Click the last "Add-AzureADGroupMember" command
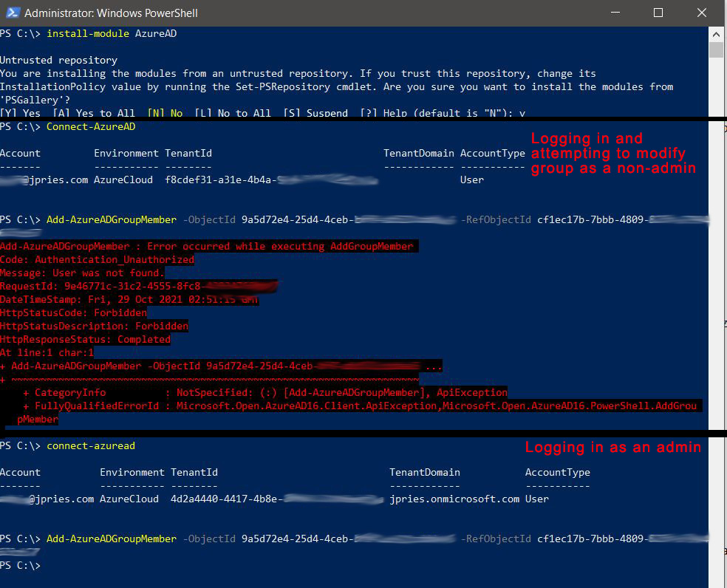This screenshot has width=727, height=588. (x=111, y=539)
